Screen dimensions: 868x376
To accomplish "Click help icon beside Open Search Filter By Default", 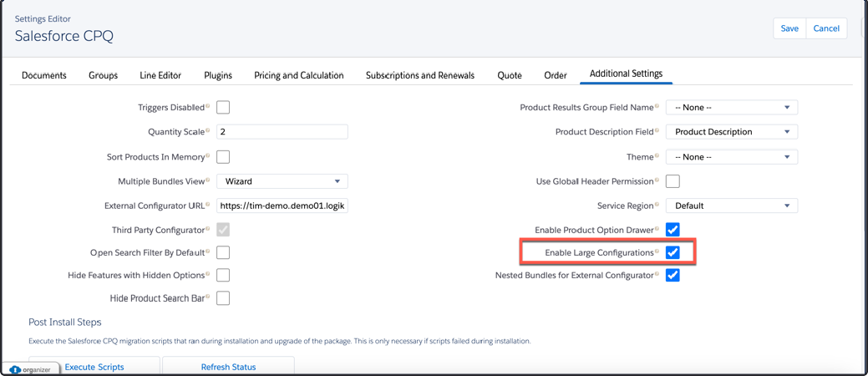I will [207, 251].
